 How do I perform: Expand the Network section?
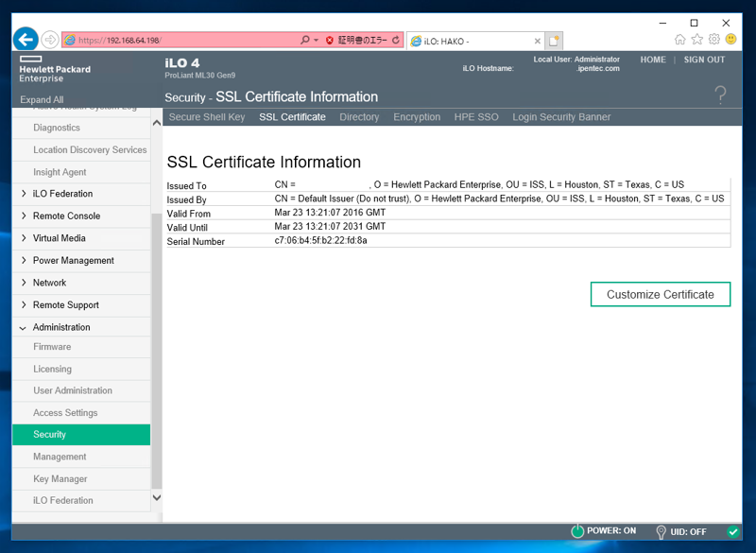[x=24, y=282]
